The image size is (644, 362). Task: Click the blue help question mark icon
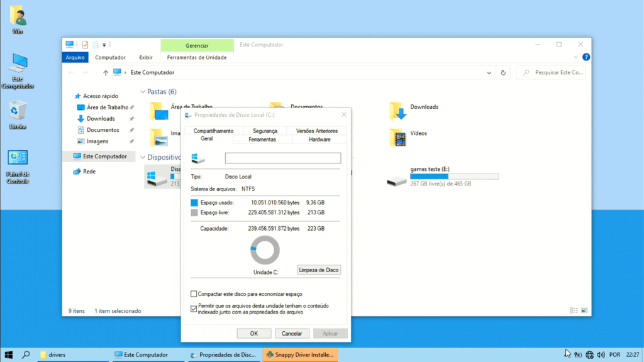coord(586,57)
